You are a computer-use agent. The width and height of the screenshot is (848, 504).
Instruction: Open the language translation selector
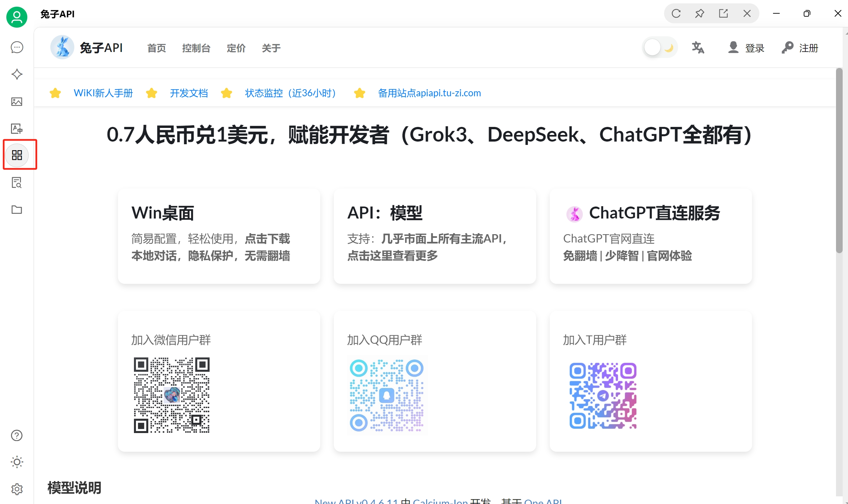(x=698, y=48)
